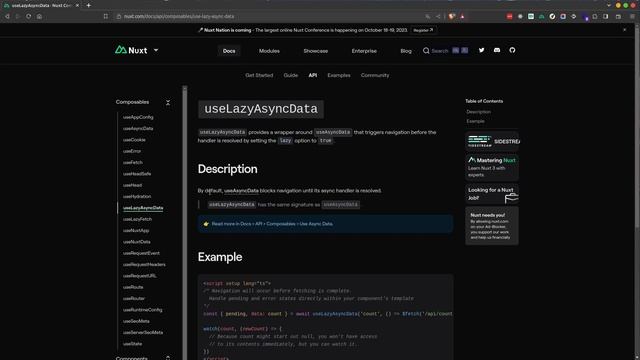Open the Brave Shields lion icon
This screenshot has width=640, height=360.
pos(451,16)
